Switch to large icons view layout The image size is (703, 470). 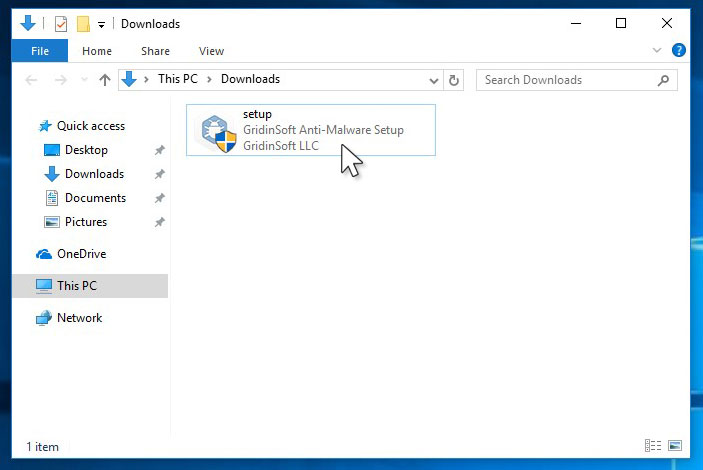click(x=675, y=445)
